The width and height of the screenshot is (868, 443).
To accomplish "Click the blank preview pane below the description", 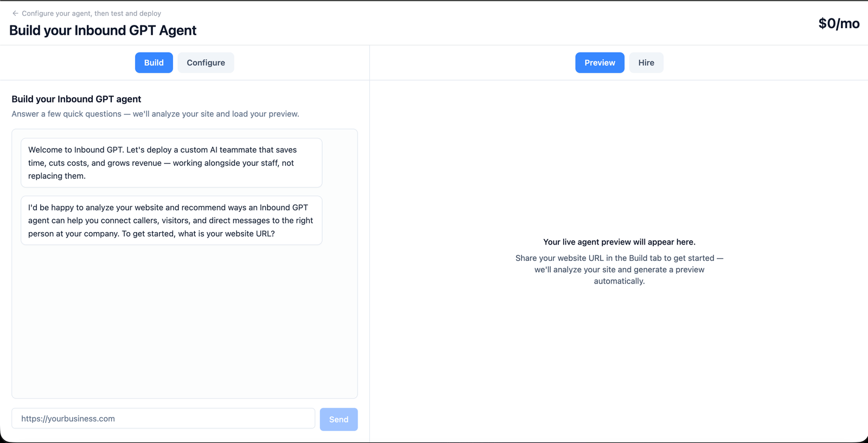I will pyautogui.click(x=619, y=363).
